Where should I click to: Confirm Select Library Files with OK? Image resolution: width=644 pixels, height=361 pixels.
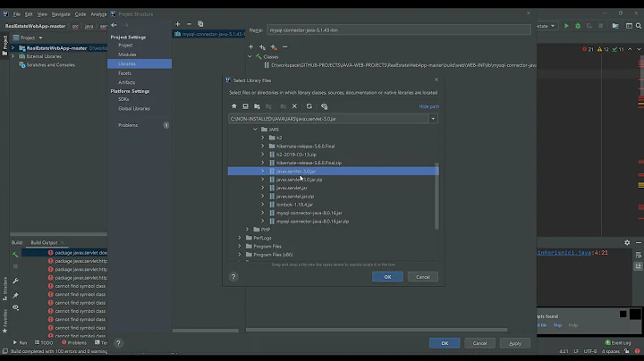(387, 277)
